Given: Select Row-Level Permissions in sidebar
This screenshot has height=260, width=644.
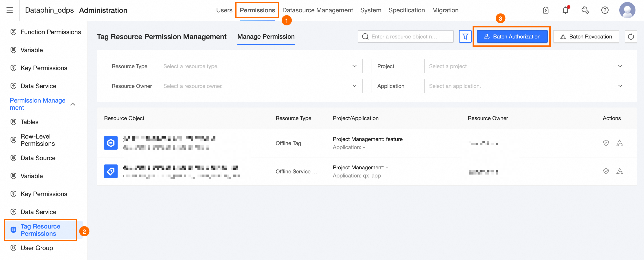Looking at the screenshot, I should click(x=37, y=140).
